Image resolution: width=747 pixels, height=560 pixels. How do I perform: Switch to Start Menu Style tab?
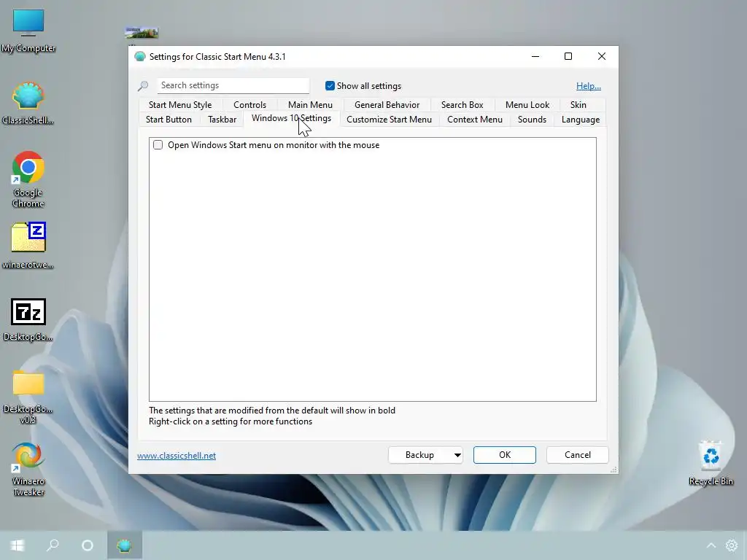point(180,105)
